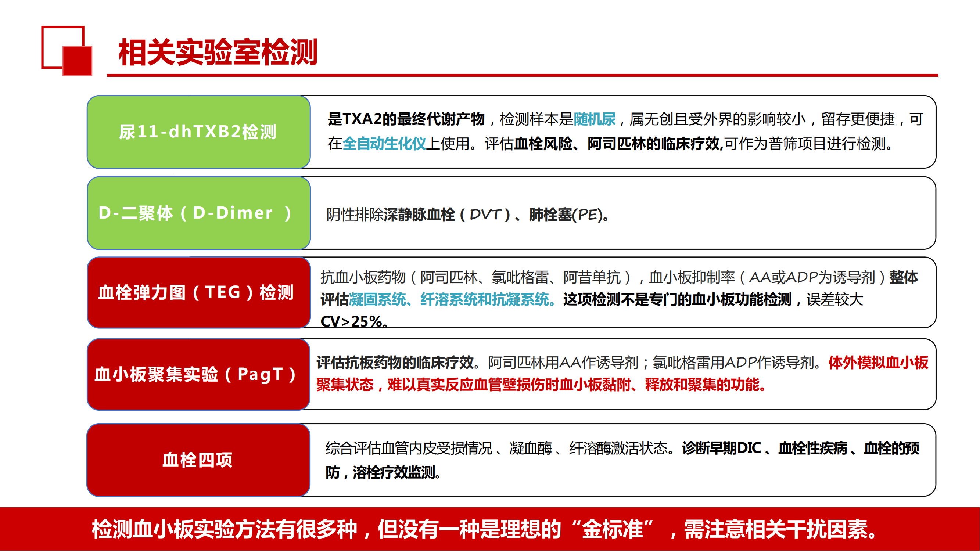This screenshot has width=980, height=551.
Task: Select the red 血栓四项 label box
Action: pos(198,460)
